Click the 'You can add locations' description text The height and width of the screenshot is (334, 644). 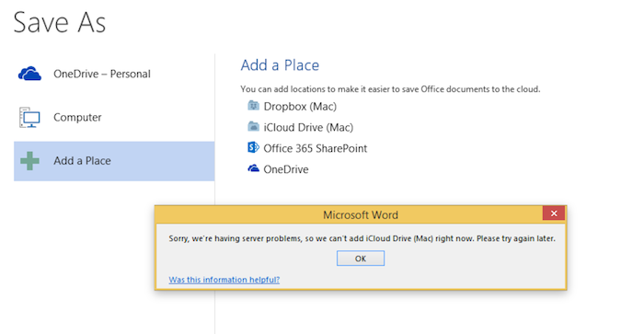pyautogui.click(x=390, y=89)
